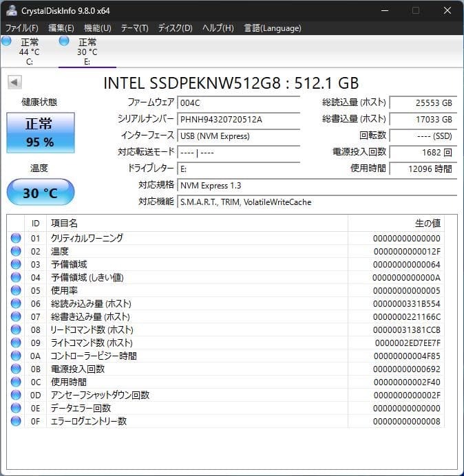Image resolution: width=464 pixels, height=476 pixels.
Task: Click the status circle for クリティカルワーニング
Action: coord(16,238)
